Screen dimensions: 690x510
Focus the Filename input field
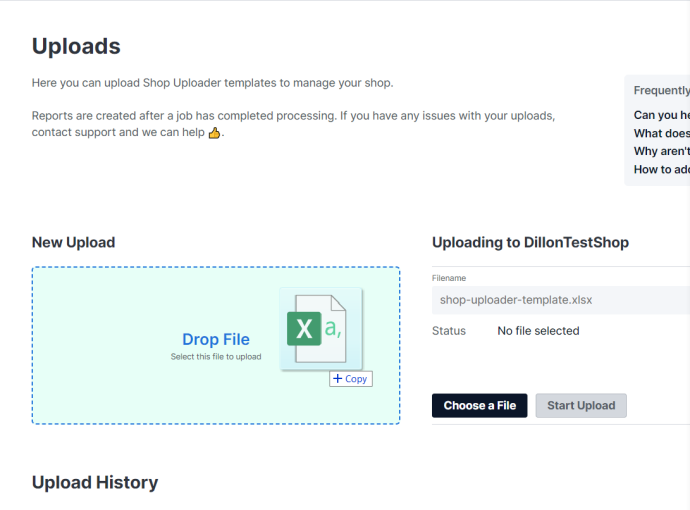coord(561,300)
